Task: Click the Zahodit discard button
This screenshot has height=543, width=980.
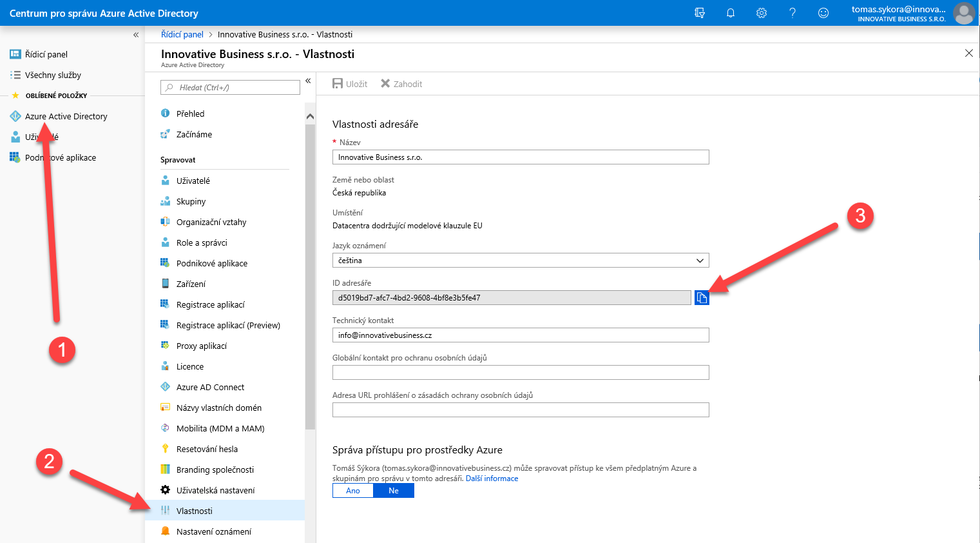Action: coord(401,84)
